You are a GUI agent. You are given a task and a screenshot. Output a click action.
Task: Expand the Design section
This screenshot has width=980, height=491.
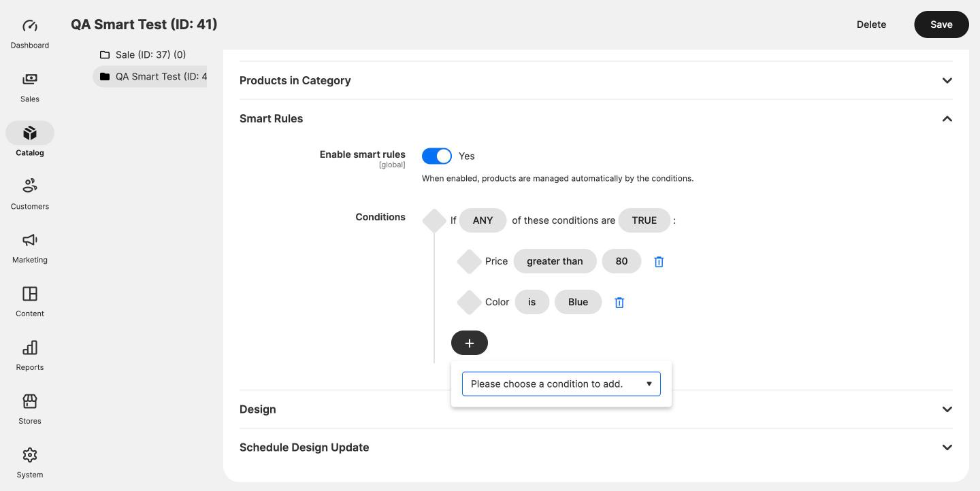tap(596, 409)
